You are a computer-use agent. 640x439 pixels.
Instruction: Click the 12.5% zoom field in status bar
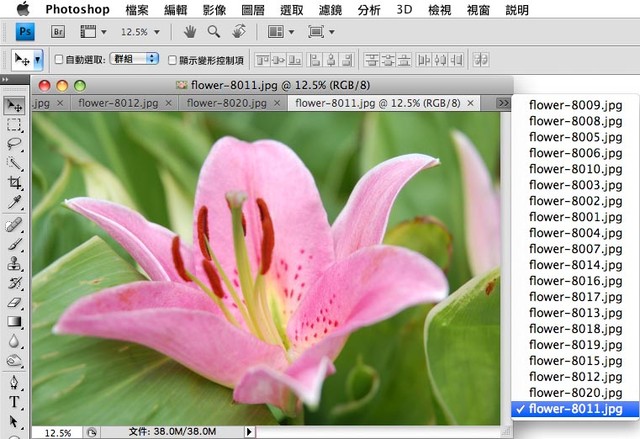57,432
